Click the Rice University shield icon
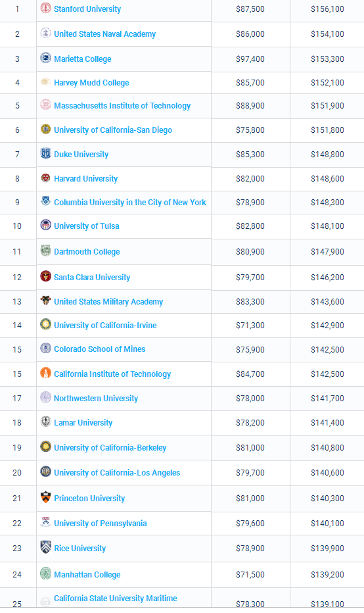The height and width of the screenshot is (613, 364). coord(46,547)
